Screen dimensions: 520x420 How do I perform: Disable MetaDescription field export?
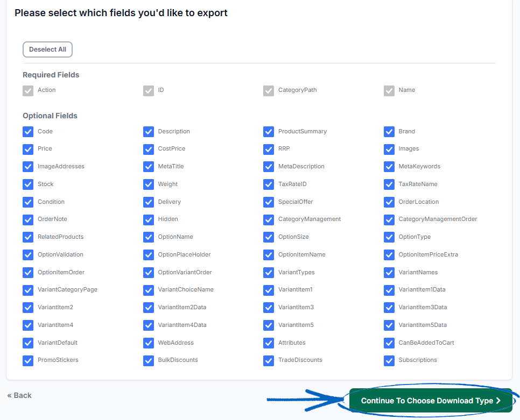point(269,167)
